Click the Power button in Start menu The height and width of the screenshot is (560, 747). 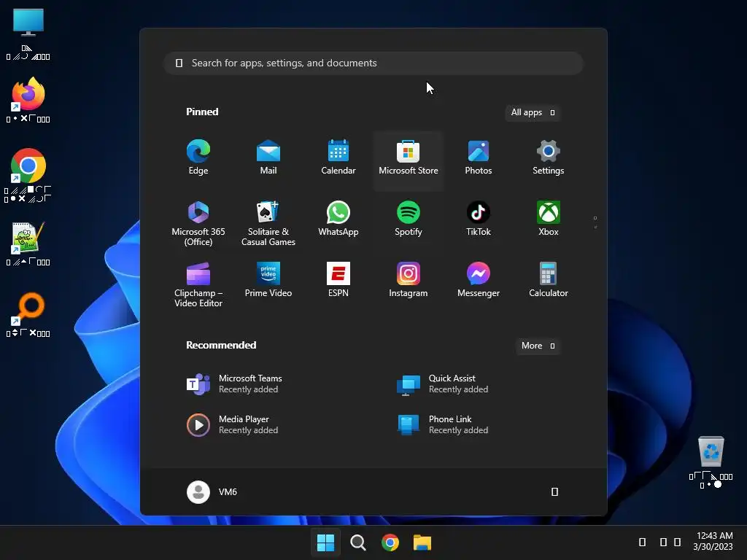554,492
